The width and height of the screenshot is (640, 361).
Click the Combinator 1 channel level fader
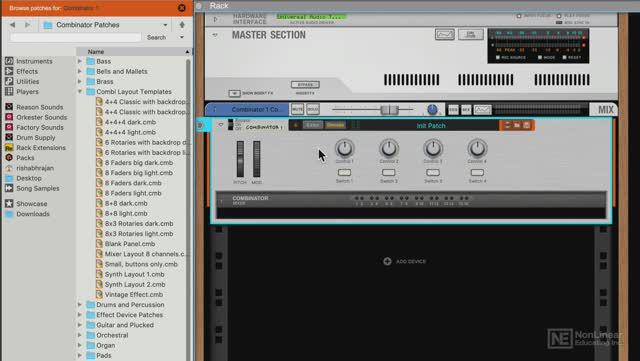coord(389,109)
